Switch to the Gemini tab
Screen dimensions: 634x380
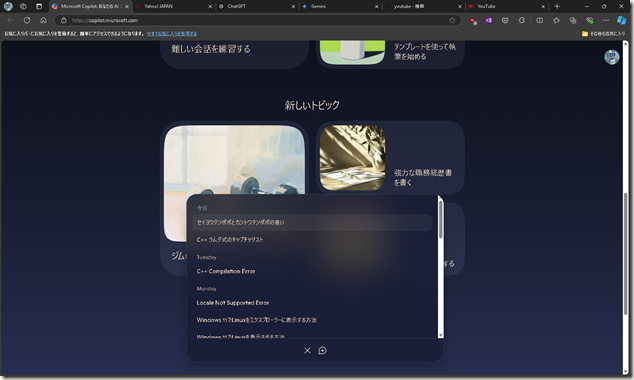340,6
